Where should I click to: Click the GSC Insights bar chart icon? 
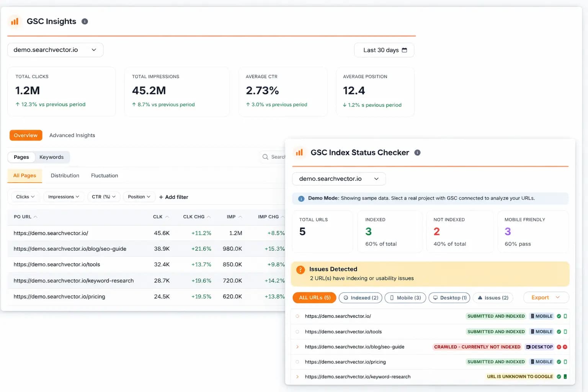pyautogui.click(x=15, y=21)
